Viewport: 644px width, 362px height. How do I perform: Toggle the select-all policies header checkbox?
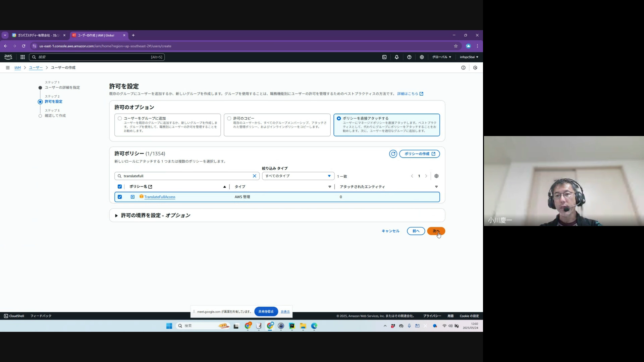point(120,187)
